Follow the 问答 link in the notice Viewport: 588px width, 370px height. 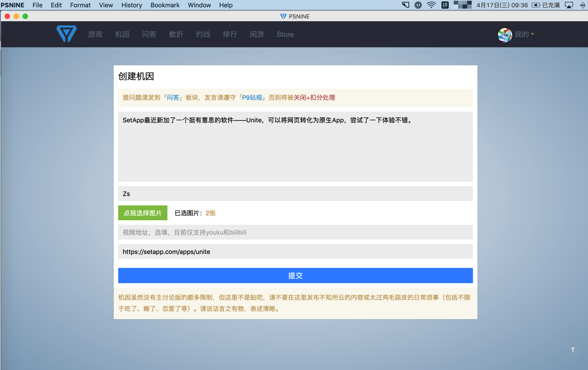[173, 98]
